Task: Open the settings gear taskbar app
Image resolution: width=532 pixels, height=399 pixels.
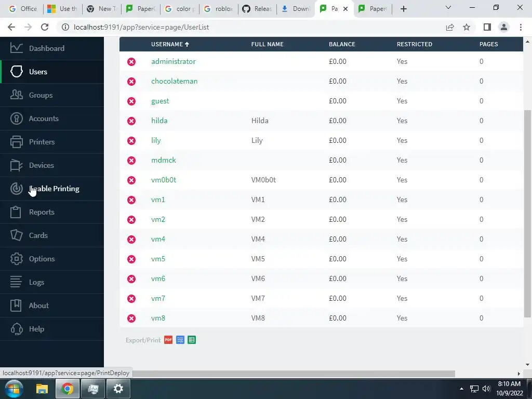Action: coord(118,389)
